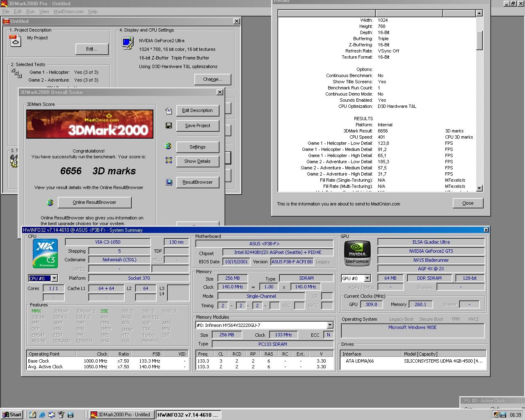
Task: Switch to 3DMark2000 Pro taskbar button
Action: click(x=121, y=415)
